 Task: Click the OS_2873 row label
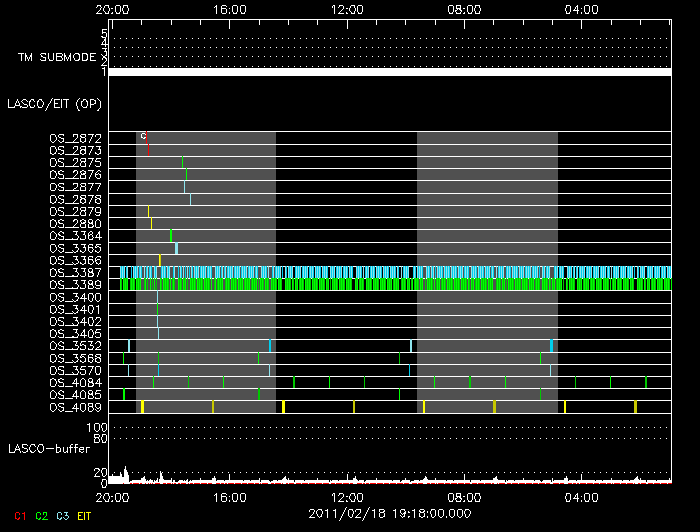point(75,150)
